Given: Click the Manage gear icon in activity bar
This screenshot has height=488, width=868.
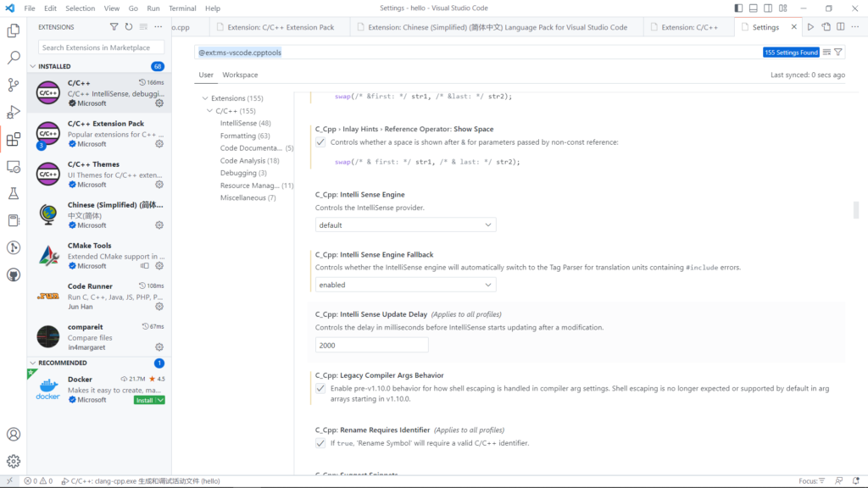Looking at the screenshot, I should coord(14,461).
